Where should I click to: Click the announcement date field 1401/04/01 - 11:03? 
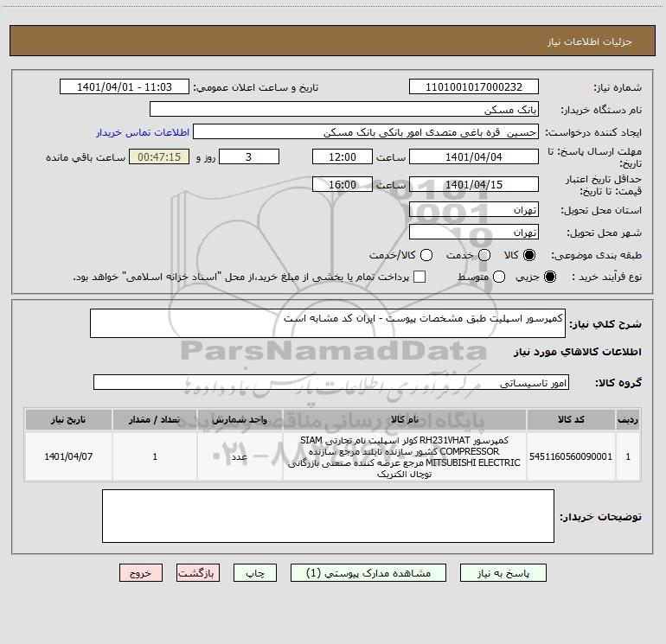(x=125, y=87)
